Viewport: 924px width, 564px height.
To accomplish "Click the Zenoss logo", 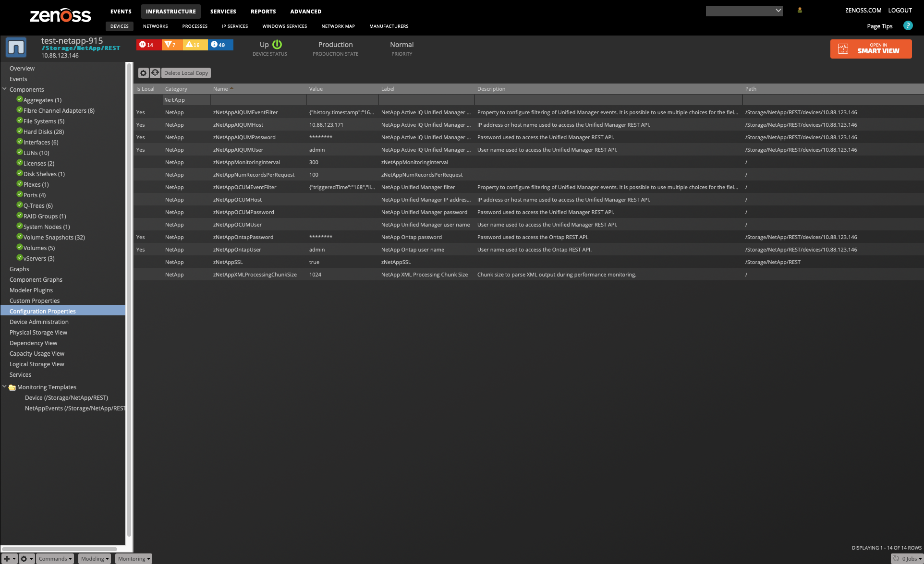I will pyautogui.click(x=60, y=15).
